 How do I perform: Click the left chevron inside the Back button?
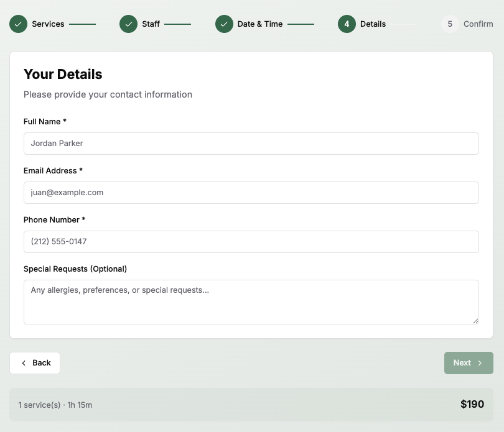click(23, 362)
